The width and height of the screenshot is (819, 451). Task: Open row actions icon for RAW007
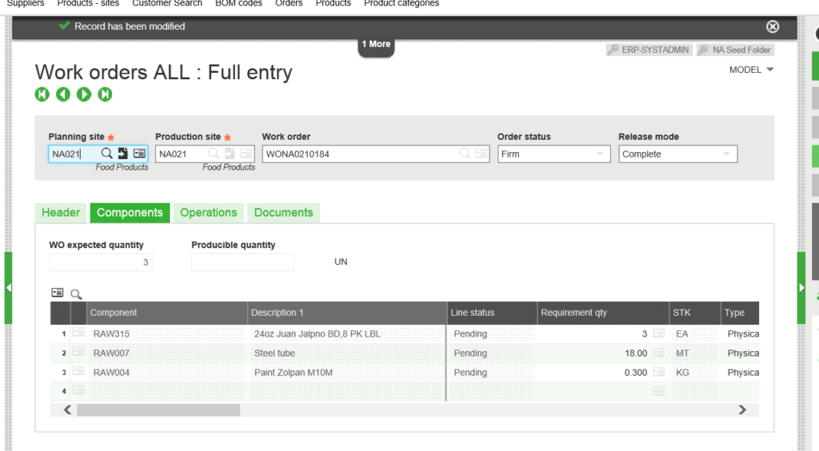[x=78, y=352]
